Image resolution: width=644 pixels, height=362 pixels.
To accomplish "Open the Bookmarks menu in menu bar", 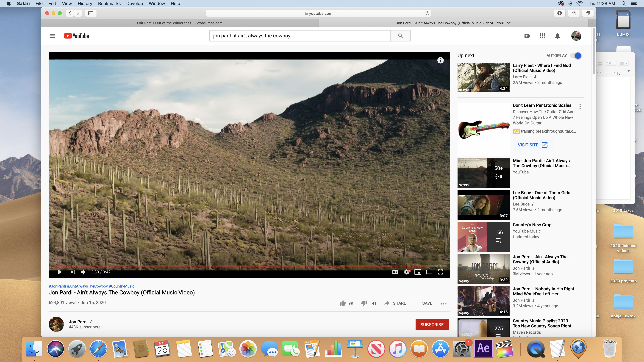I will 109,3.
